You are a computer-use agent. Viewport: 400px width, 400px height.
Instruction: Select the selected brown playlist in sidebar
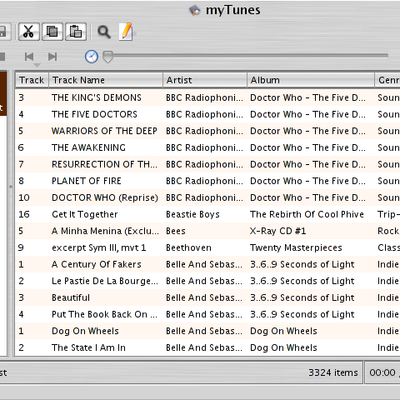click(3, 94)
